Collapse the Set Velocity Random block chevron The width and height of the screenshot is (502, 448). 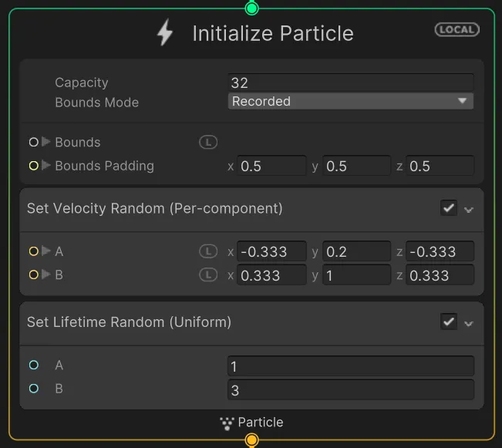[469, 209]
